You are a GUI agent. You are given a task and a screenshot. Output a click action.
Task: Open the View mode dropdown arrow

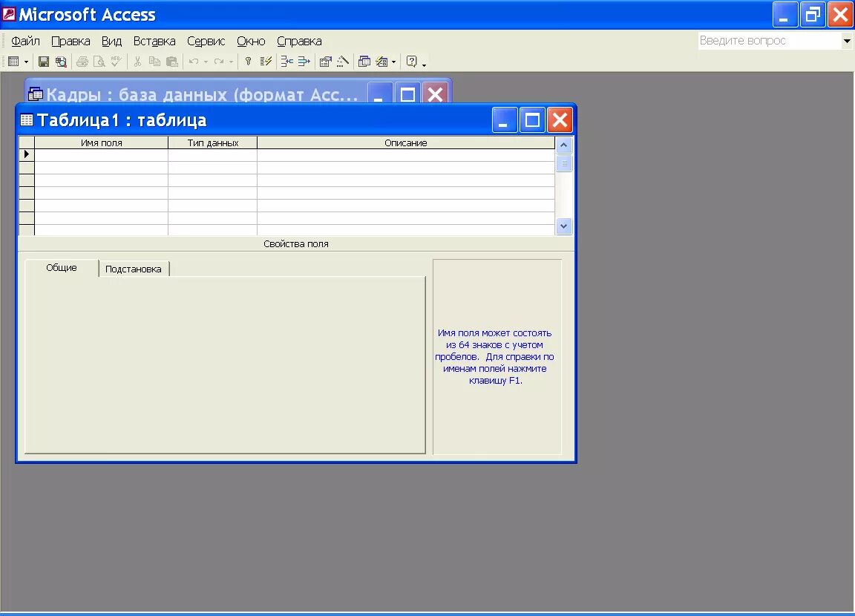tap(26, 62)
